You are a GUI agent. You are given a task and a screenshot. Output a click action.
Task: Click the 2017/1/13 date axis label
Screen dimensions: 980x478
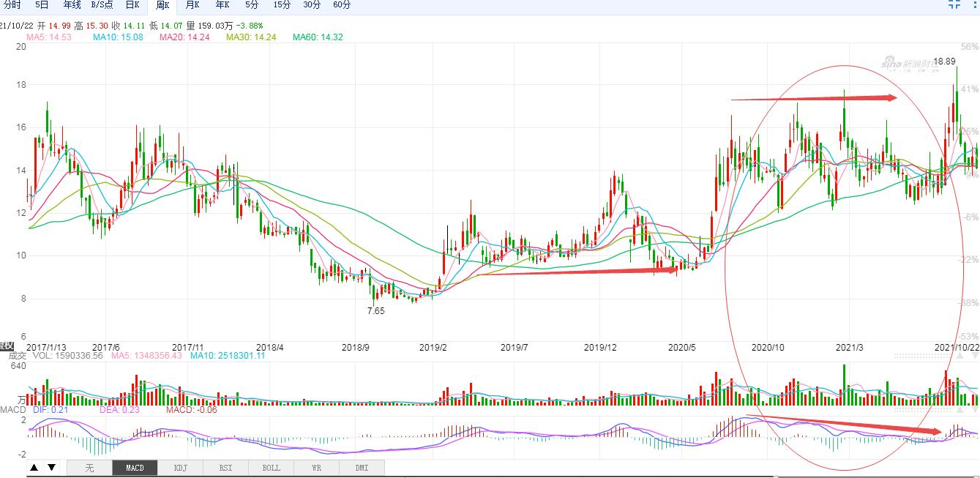(45, 347)
